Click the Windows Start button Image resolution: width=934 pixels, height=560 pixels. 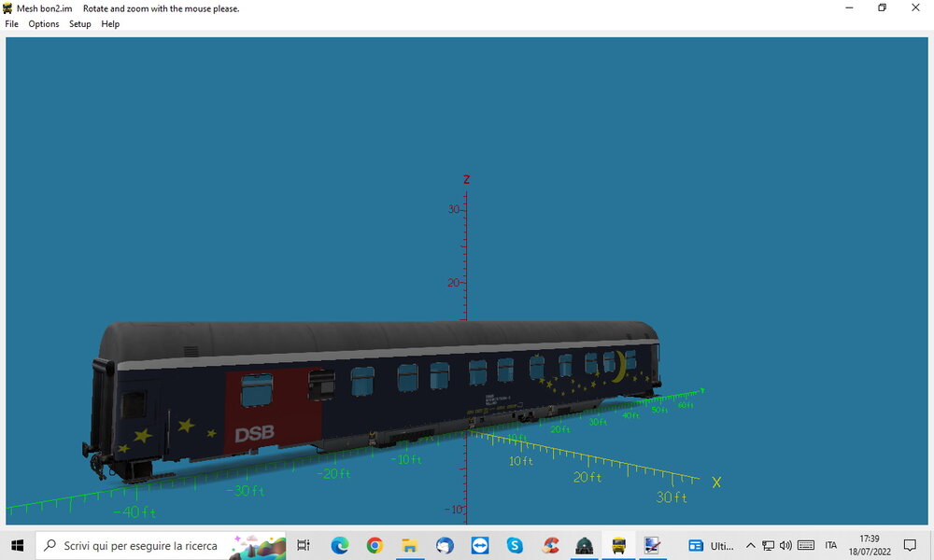(x=17, y=545)
